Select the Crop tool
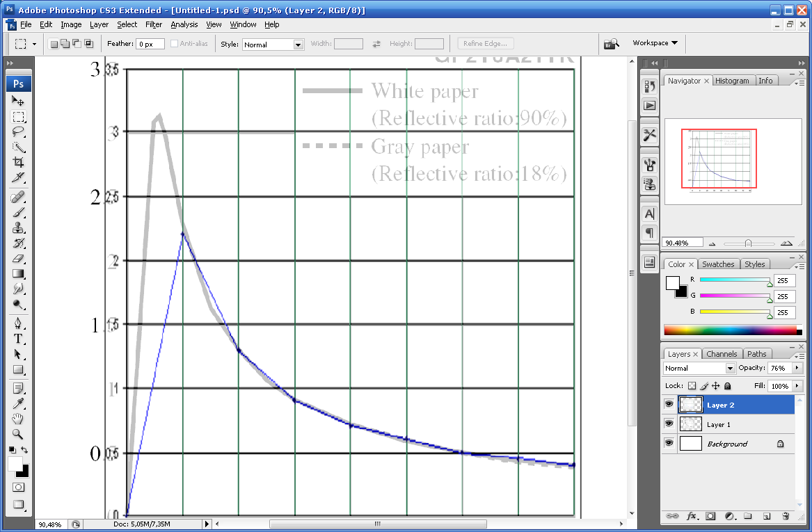Image resolution: width=812 pixels, height=532 pixels. coord(19,162)
